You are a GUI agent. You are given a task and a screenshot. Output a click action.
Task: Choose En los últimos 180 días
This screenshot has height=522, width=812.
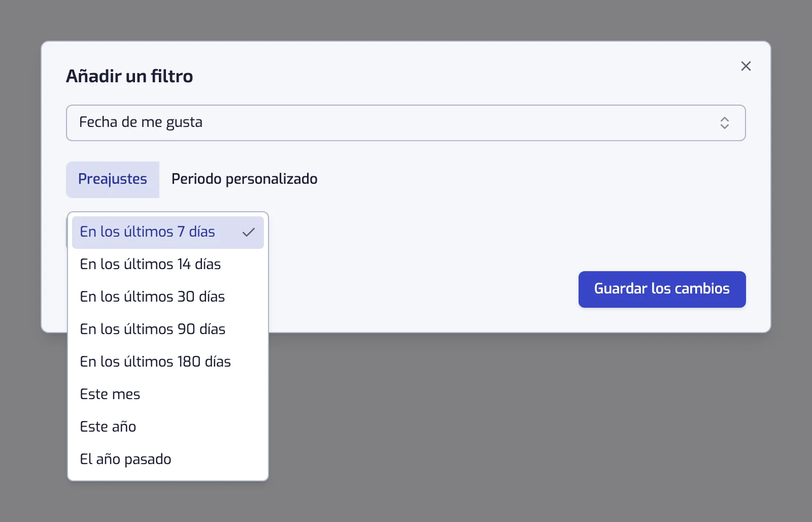(168, 362)
